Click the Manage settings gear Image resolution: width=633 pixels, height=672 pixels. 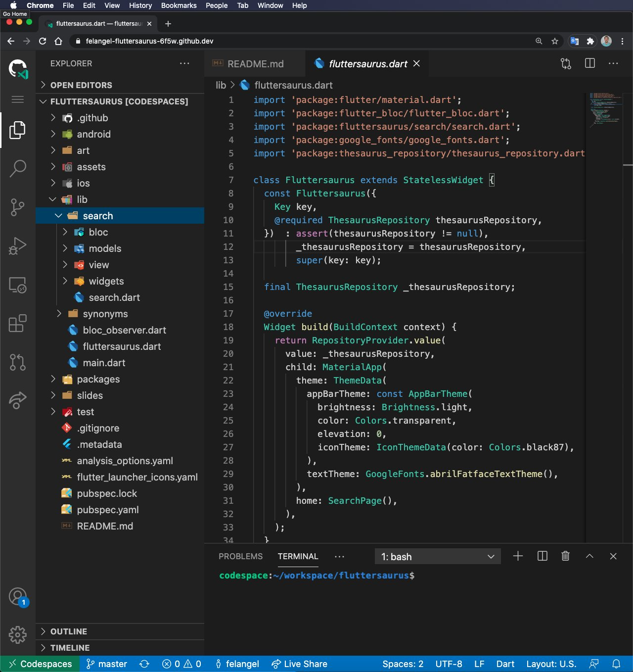coord(18,634)
